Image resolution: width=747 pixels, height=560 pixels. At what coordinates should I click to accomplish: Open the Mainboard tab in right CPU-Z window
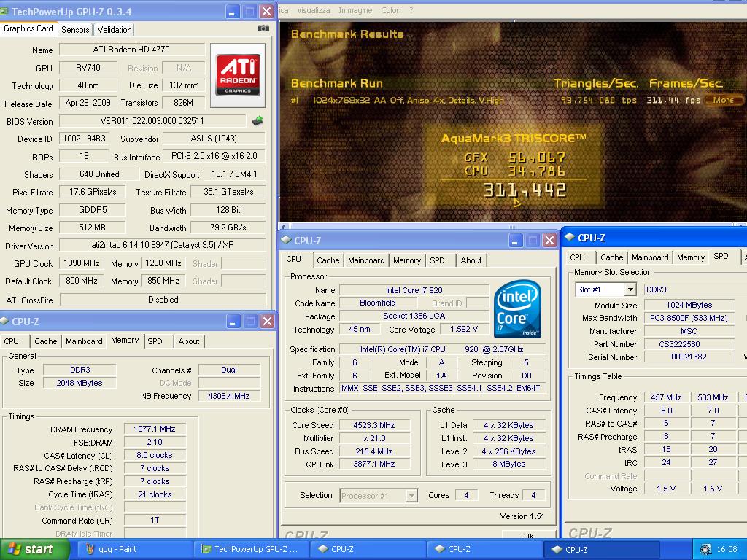click(650, 257)
